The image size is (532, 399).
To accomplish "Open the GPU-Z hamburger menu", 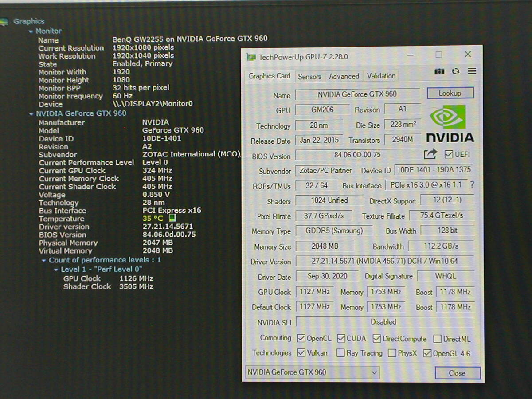I will pos(472,71).
